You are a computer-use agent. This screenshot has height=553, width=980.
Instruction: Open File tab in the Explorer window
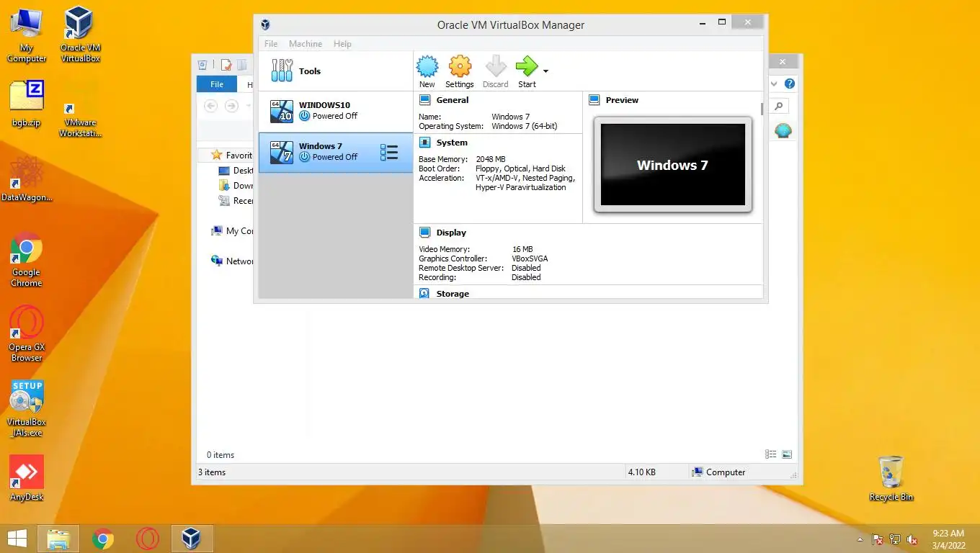click(x=217, y=84)
